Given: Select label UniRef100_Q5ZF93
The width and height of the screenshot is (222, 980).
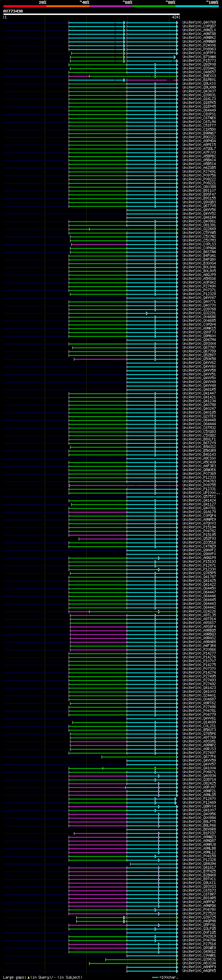Looking at the screenshot, I should pyautogui.click(x=199, y=538).
